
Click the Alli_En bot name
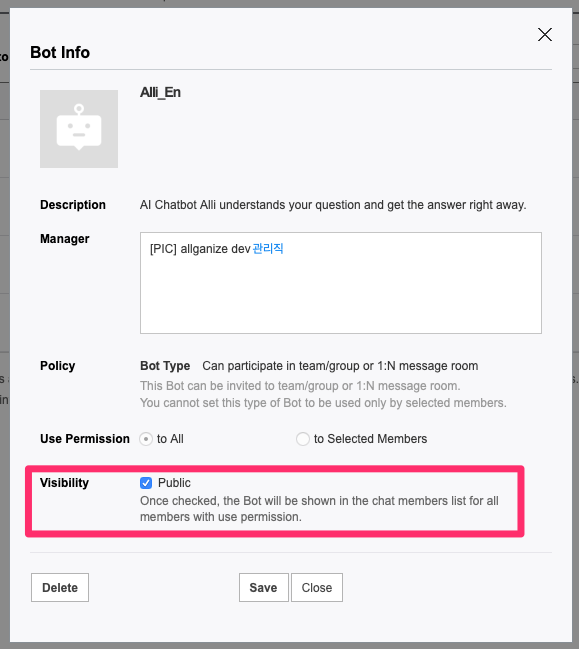160,92
